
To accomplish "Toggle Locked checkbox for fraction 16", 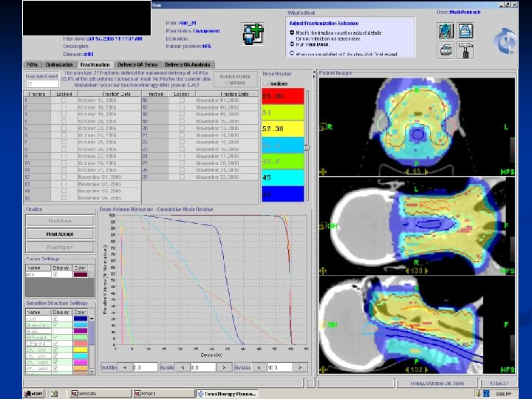I will point(183,100).
